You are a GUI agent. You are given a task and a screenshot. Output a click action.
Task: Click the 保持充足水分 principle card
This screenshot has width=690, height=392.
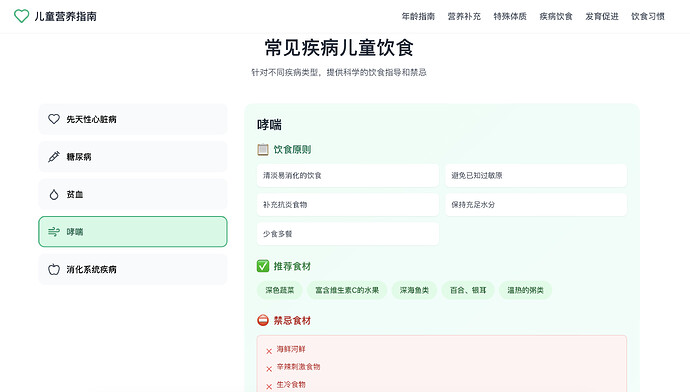(536, 205)
